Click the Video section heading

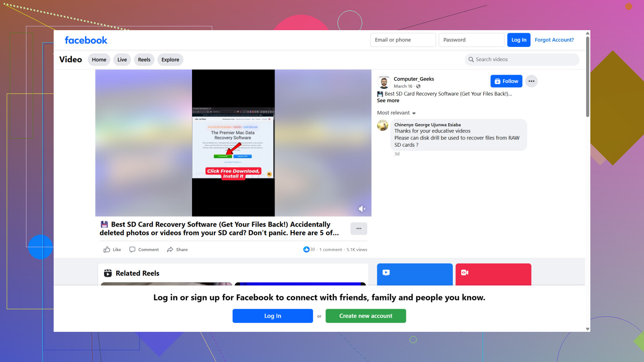[x=70, y=59]
